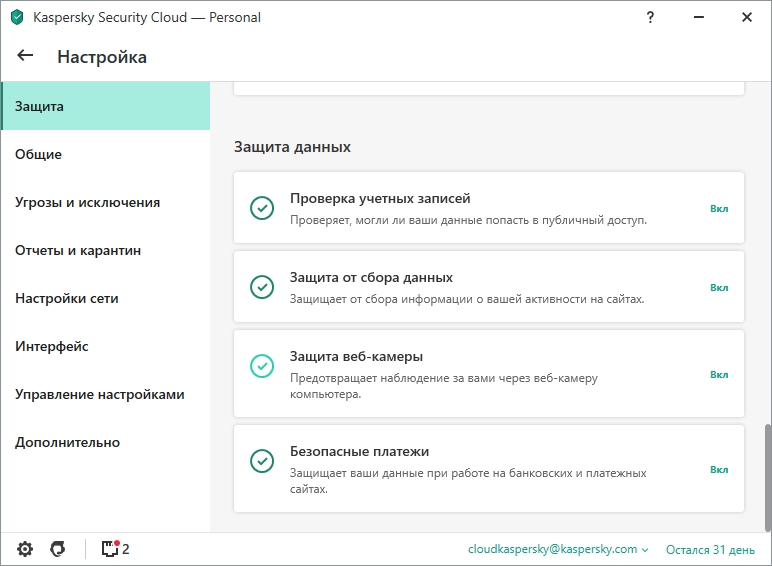The image size is (772, 566).
Task: Select the Защита settings section
Action: 105,106
